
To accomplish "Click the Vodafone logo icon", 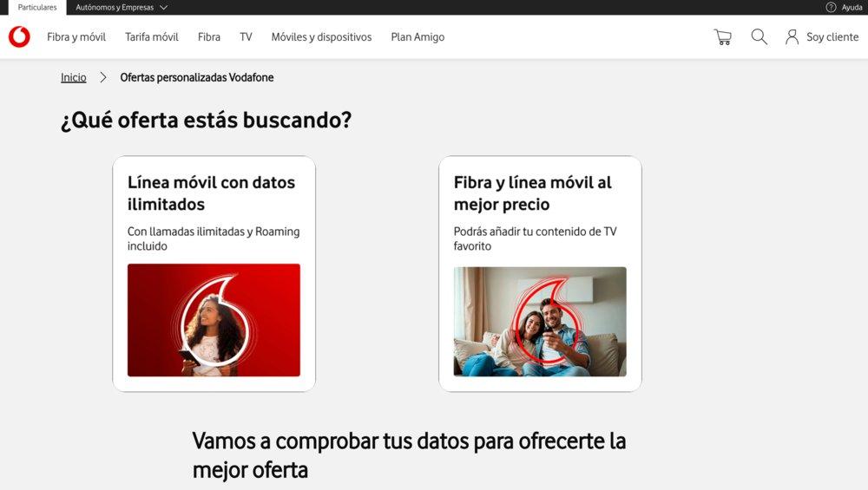I will point(19,37).
